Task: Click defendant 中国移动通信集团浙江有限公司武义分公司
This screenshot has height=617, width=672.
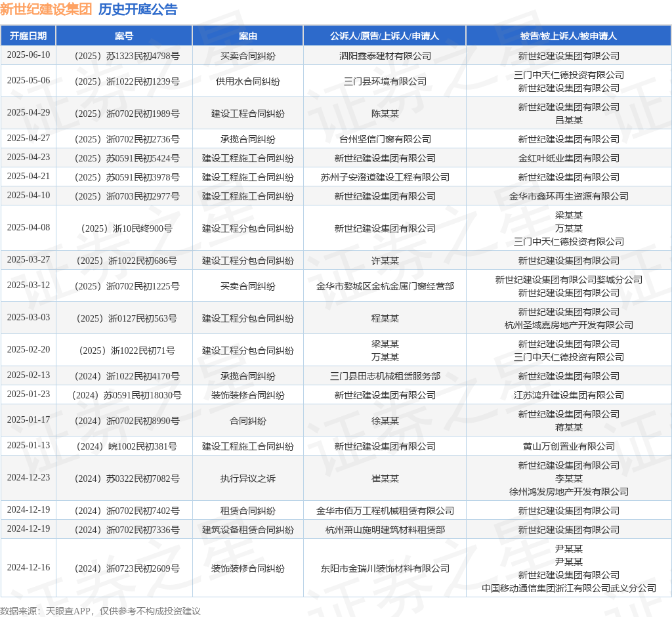Action: (x=569, y=588)
